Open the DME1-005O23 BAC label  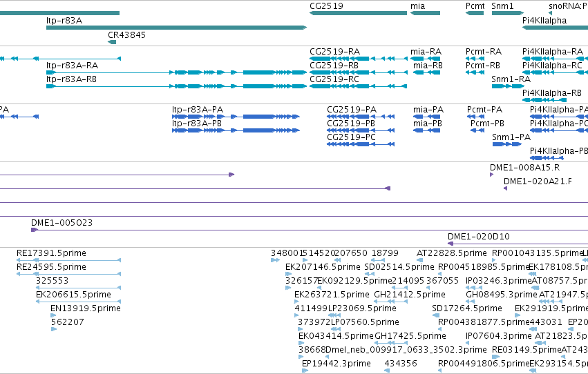pyautogui.click(x=62, y=222)
